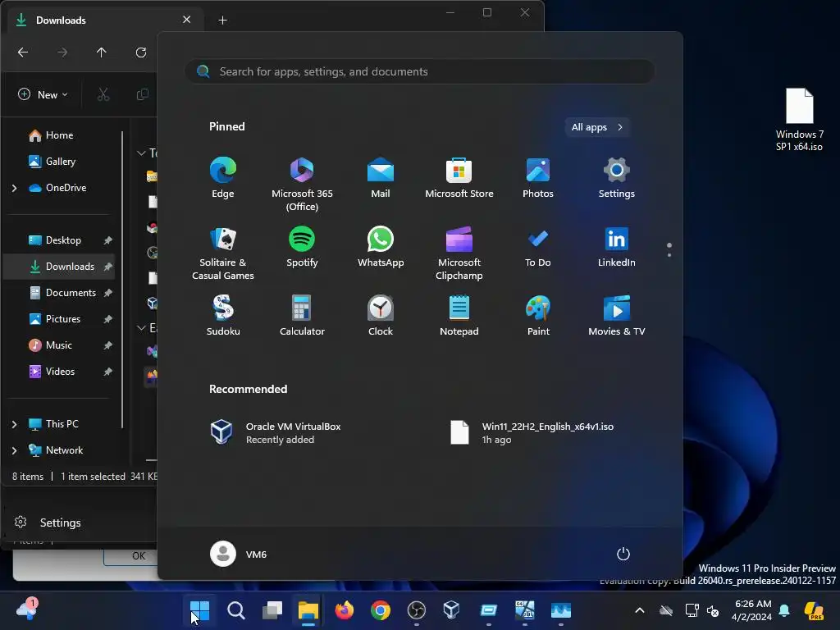
Task: Open notification bell in system tray
Action: click(x=784, y=610)
